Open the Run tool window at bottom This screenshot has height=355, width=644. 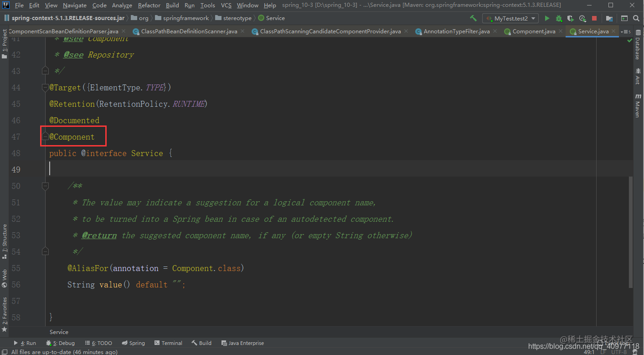pyautogui.click(x=25, y=343)
